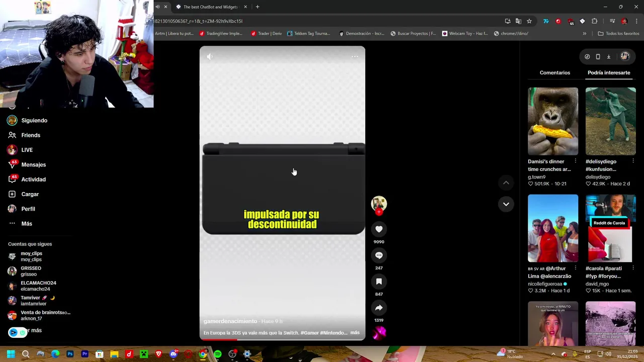The height and width of the screenshot is (362, 644).
Task: Open more options for Arthur Lima video
Action: pyautogui.click(x=576, y=268)
